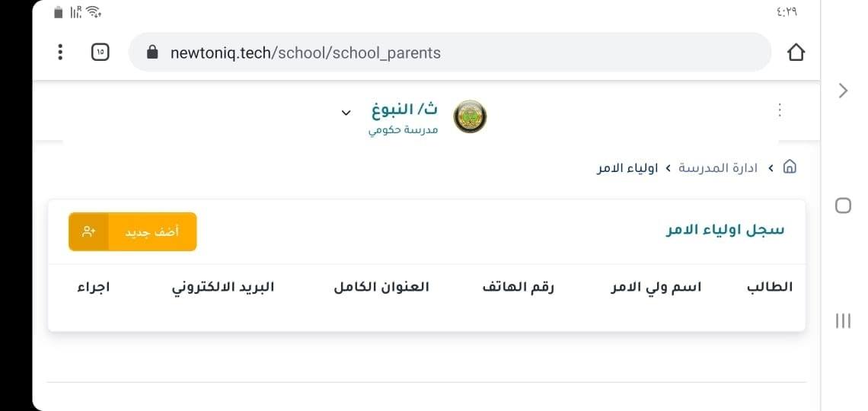
Task: Go to dashboard via breadcrumb home icon
Action: point(790,167)
